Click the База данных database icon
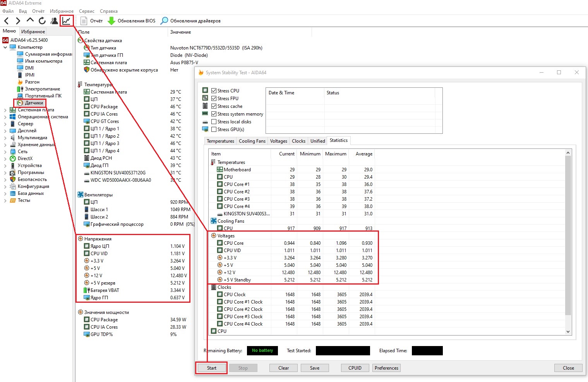Screen dimensions: 588x382 coord(13,193)
